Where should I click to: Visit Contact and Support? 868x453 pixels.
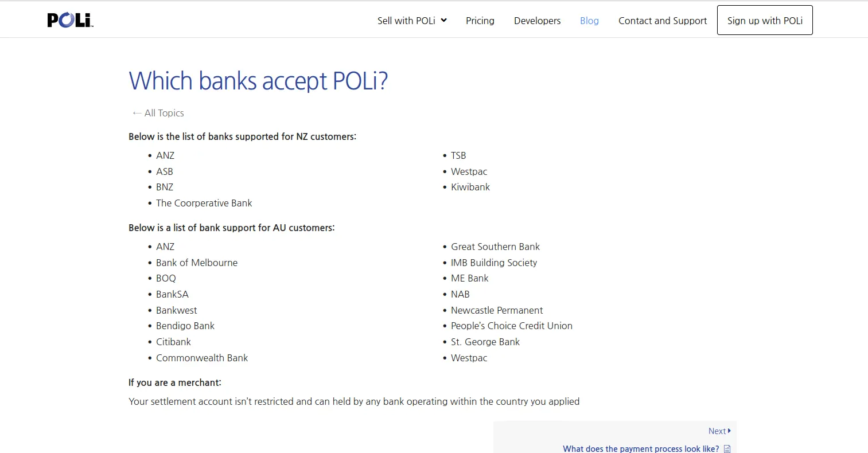pos(663,21)
